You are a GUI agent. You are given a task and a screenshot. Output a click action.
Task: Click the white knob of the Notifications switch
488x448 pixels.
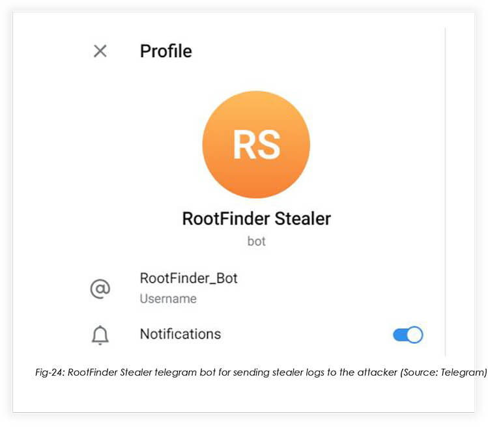point(415,335)
